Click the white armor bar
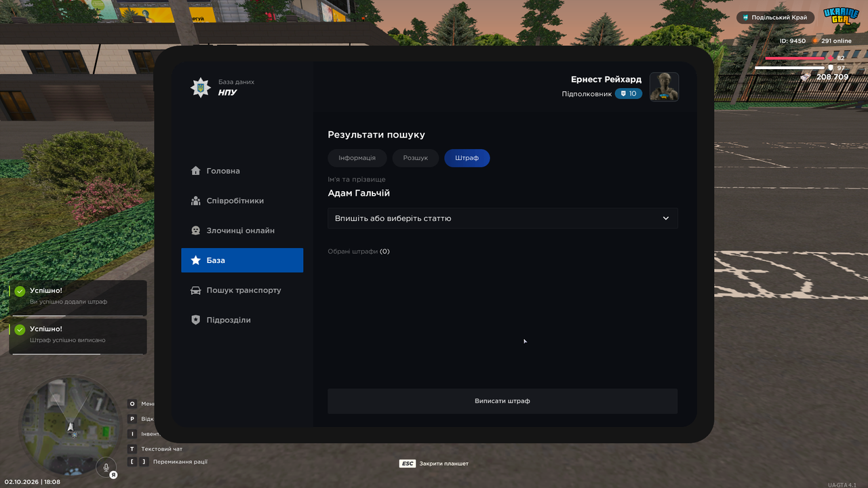 tap(790, 68)
